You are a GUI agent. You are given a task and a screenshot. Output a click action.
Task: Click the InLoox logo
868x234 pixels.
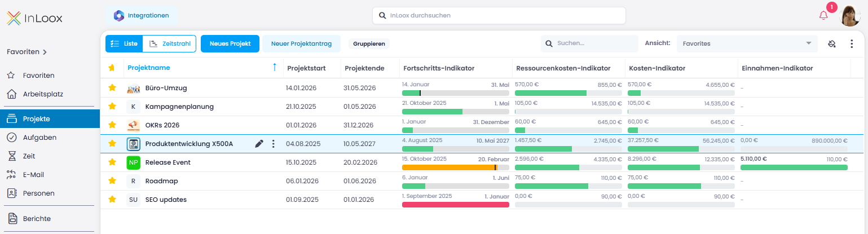[x=34, y=19]
